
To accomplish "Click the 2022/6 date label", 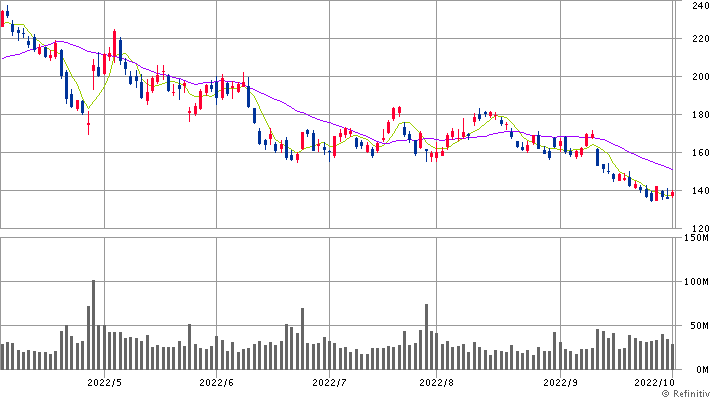I will [216, 381].
